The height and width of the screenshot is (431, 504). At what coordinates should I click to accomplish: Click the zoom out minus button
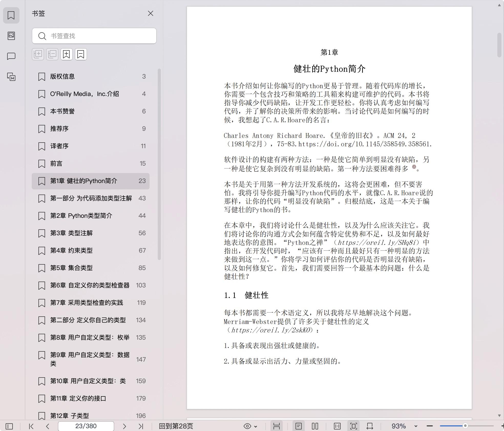tap(430, 426)
